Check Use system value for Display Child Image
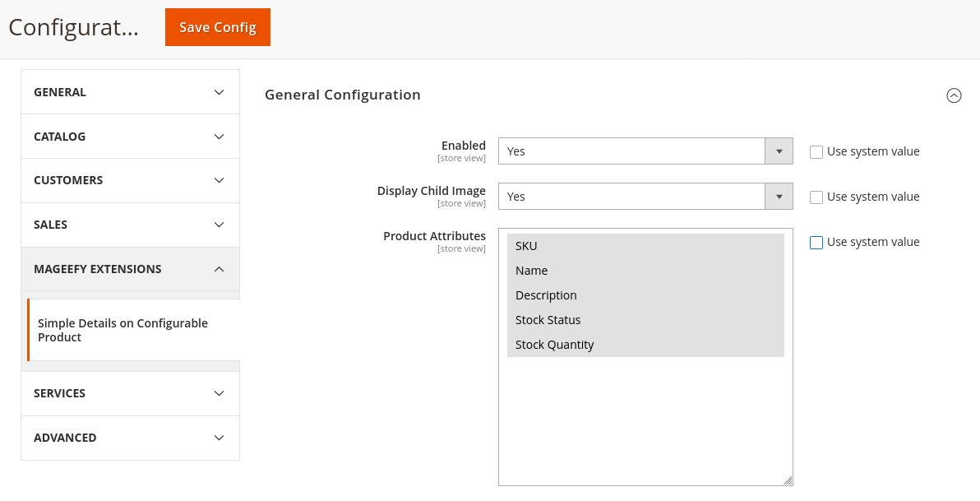980x501 pixels. (x=816, y=197)
